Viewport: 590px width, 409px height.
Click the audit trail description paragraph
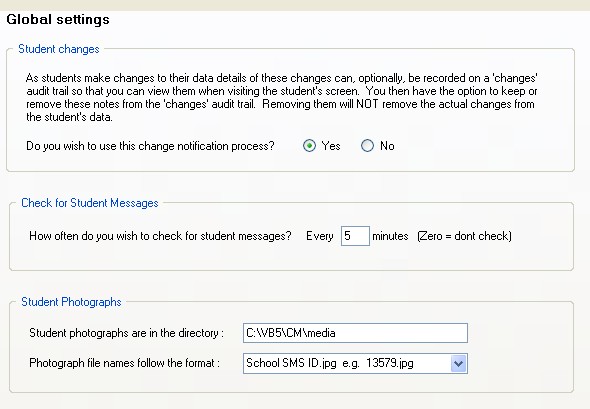tap(281, 97)
